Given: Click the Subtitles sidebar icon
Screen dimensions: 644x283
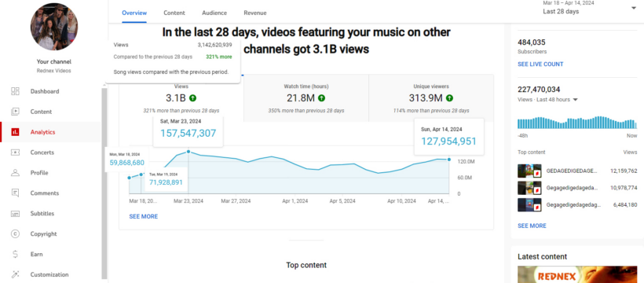Looking at the screenshot, I should pos(15,214).
